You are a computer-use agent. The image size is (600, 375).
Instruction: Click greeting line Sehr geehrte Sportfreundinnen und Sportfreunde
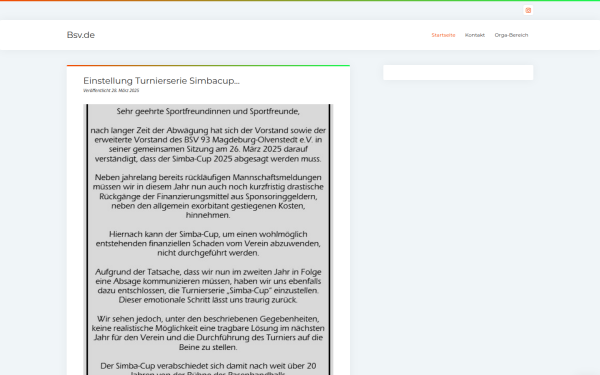coord(208,111)
